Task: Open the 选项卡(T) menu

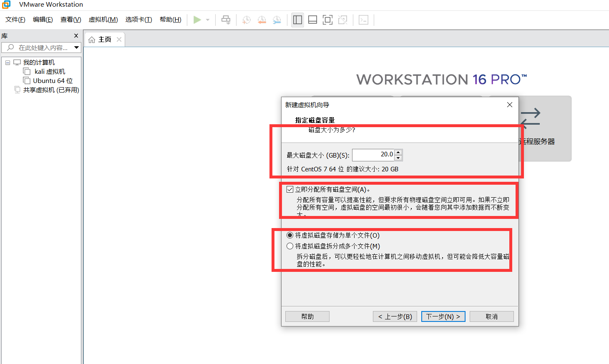Action: pos(139,20)
